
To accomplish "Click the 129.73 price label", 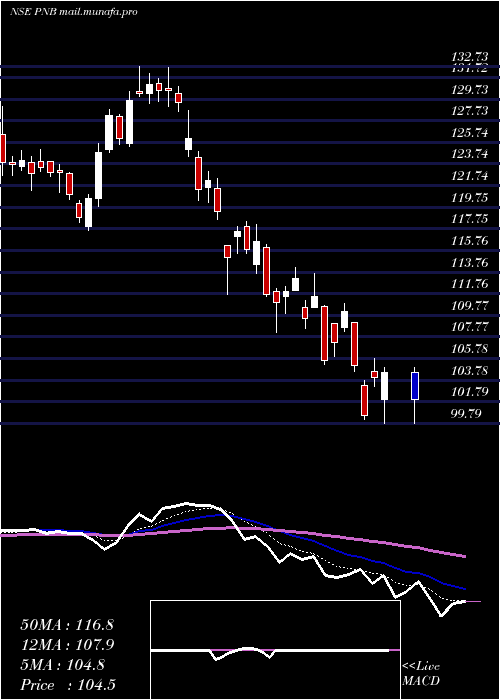I will pyautogui.click(x=469, y=90).
